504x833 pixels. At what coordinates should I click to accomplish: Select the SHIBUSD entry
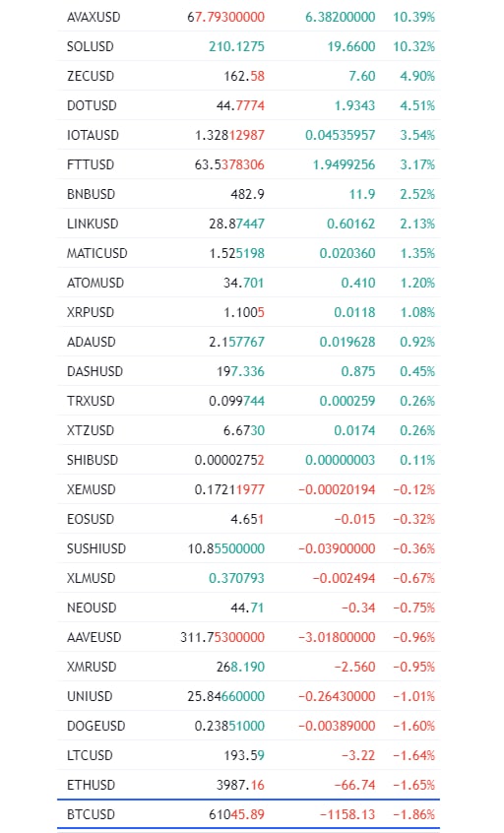tap(248, 460)
